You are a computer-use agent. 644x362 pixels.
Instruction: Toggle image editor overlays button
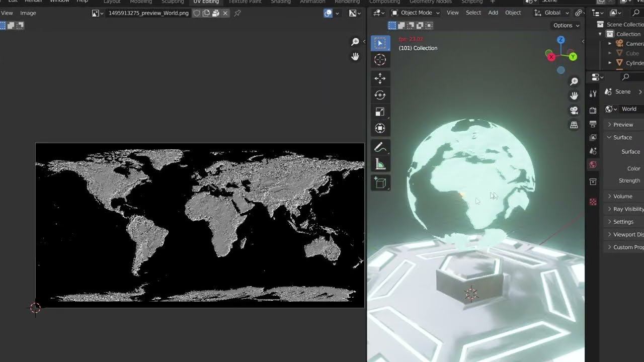coord(328,13)
